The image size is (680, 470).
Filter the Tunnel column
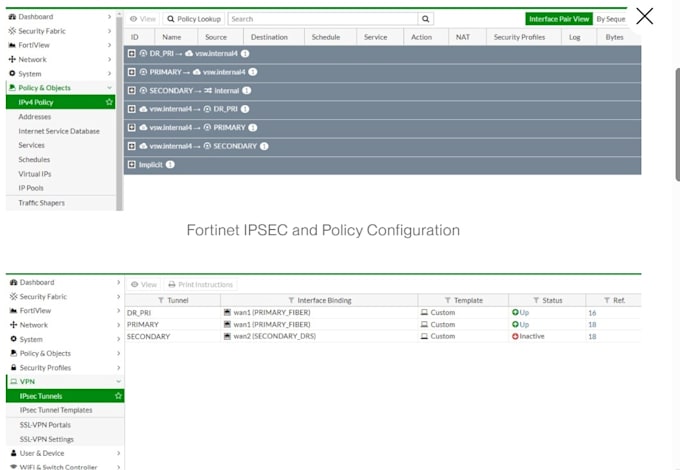161,300
